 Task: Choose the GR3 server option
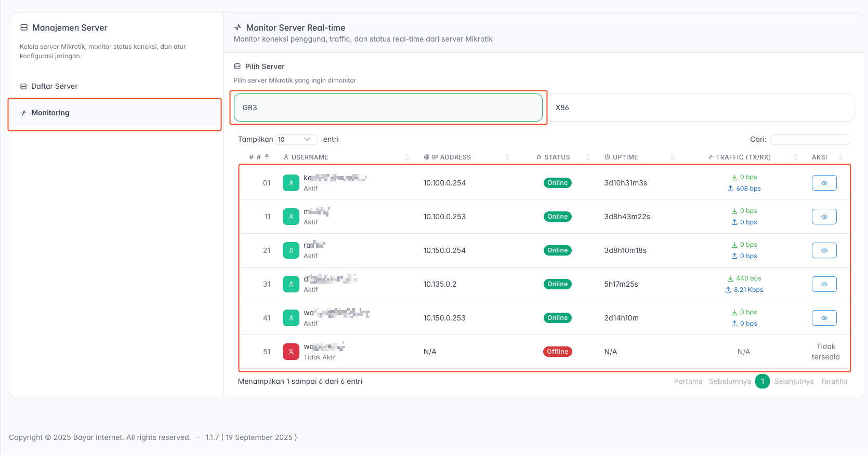388,108
